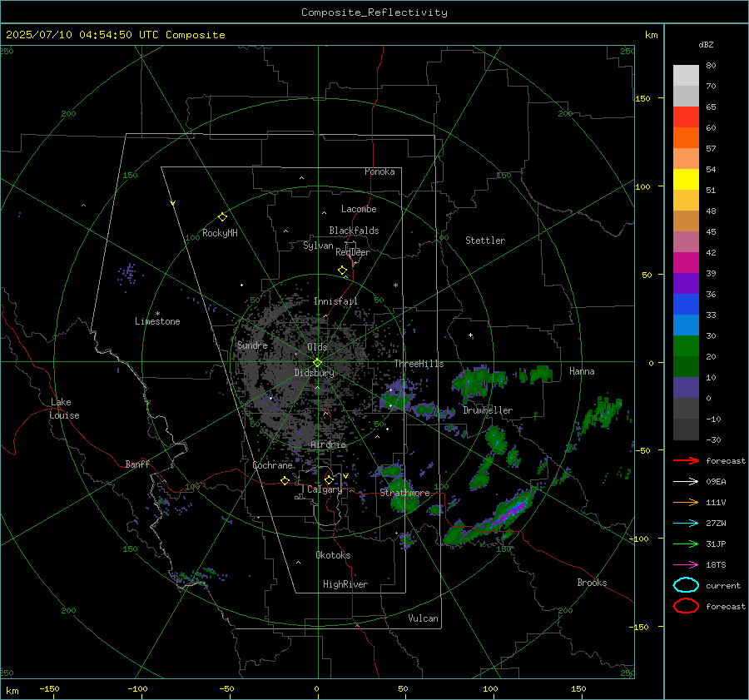This screenshot has width=749, height=700.
Task: Click the RedDeer city label
Action: coord(353,252)
